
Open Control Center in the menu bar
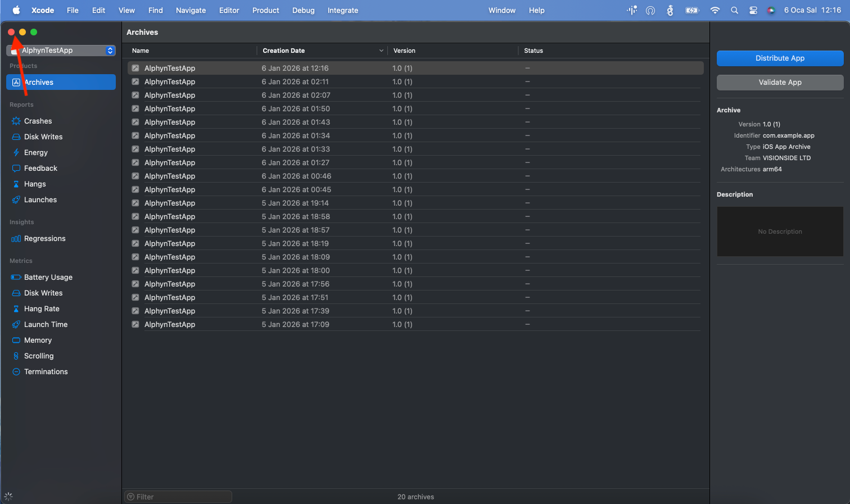(x=753, y=10)
